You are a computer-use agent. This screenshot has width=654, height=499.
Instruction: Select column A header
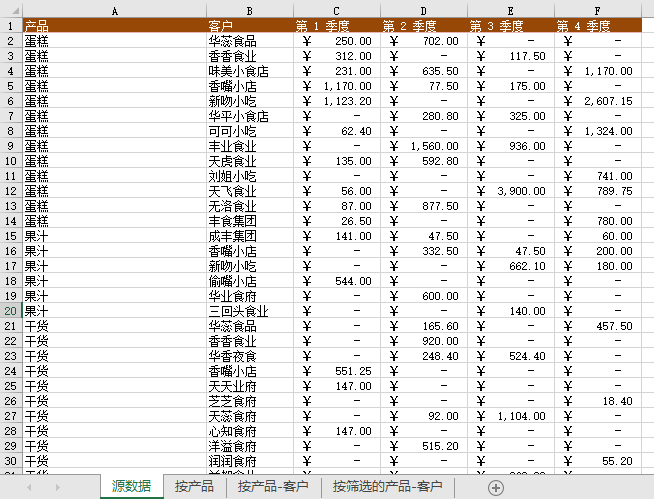tap(113, 11)
